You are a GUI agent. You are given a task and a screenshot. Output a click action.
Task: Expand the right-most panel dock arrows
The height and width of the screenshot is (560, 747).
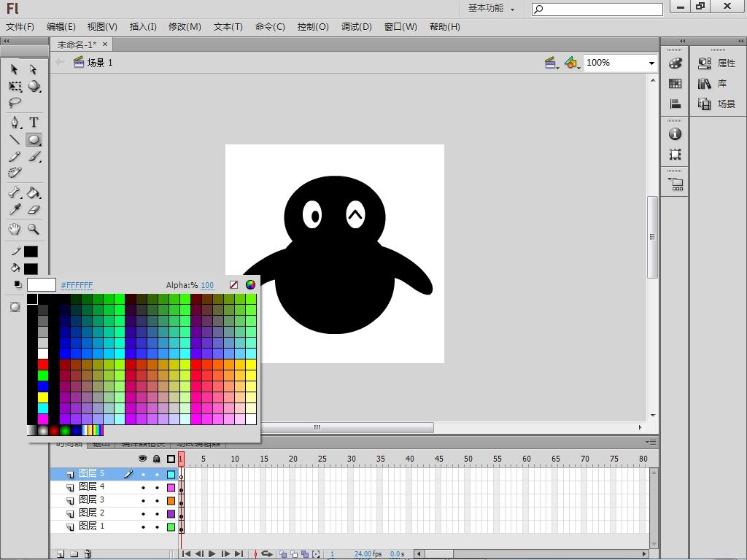pos(740,41)
